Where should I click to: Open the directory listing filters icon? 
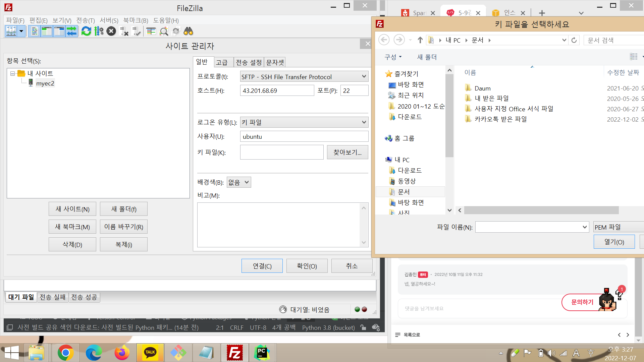tap(151, 32)
